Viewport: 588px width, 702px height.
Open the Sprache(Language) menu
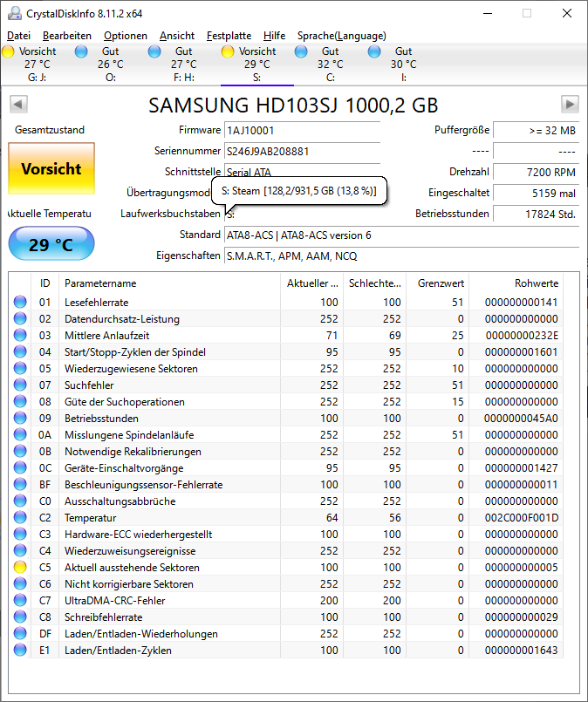click(342, 36)
